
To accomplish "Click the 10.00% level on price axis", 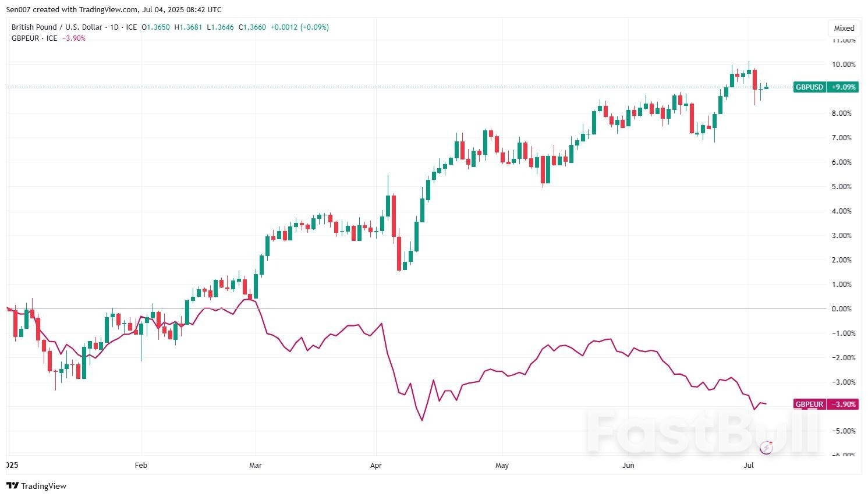I will click(844, 65).
